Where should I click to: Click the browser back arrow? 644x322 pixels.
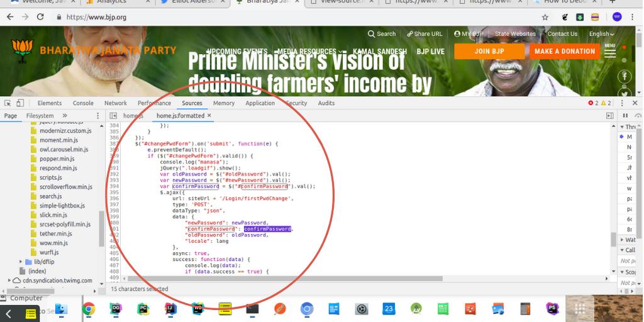10,17
